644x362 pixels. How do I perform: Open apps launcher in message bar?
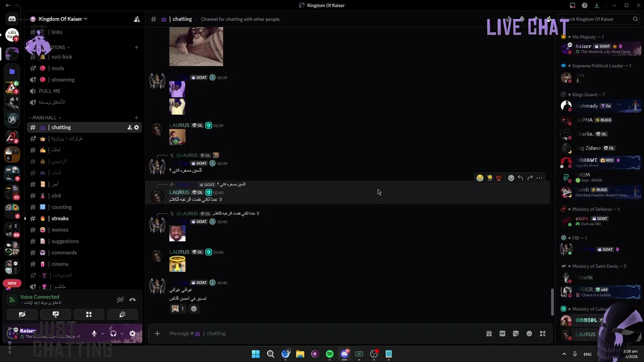pos(543,333)
